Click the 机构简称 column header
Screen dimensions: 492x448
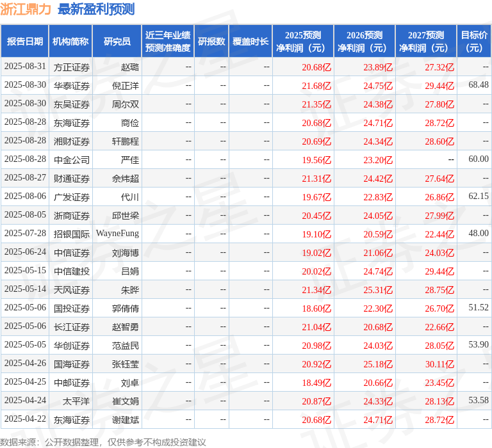click(x=70, y=42)
